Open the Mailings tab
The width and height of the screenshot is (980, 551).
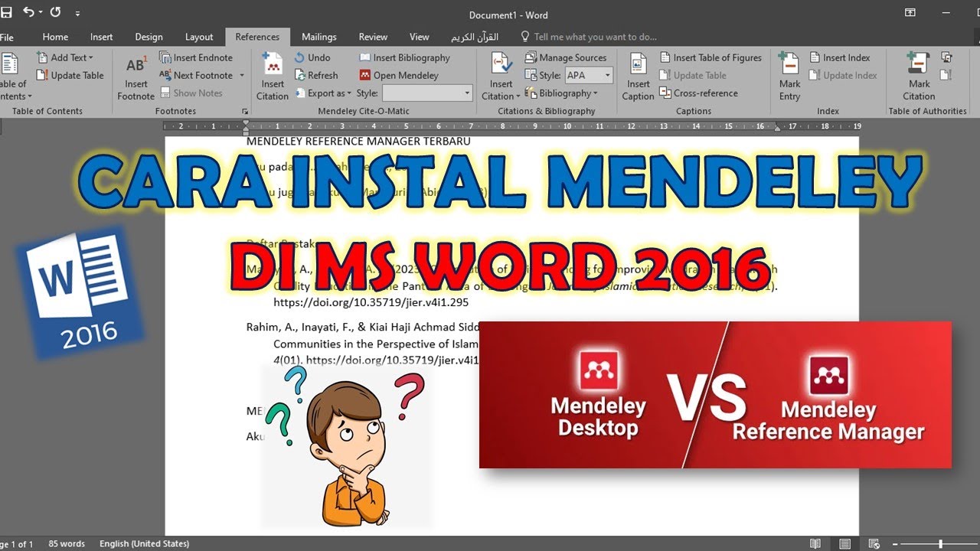(318, 37)
